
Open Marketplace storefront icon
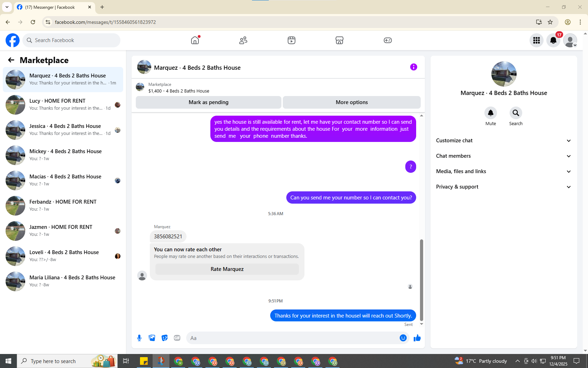(x=339, y=40)
